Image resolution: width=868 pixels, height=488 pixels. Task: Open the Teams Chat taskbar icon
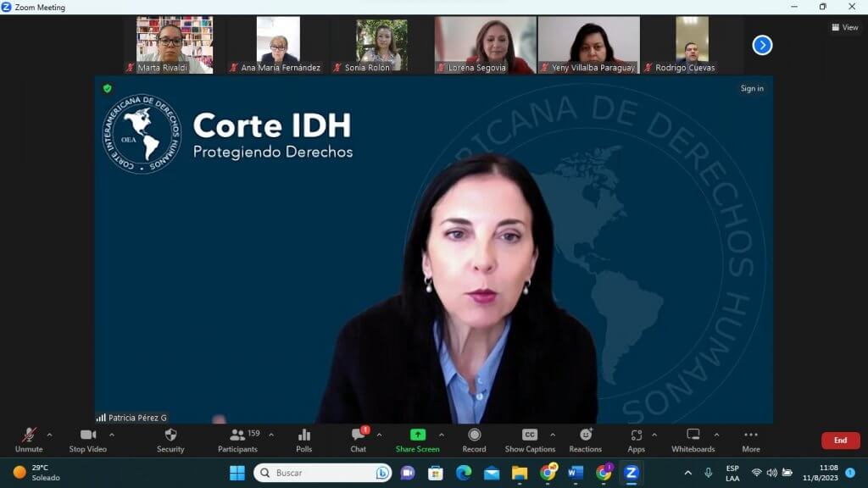pos(408,473)
